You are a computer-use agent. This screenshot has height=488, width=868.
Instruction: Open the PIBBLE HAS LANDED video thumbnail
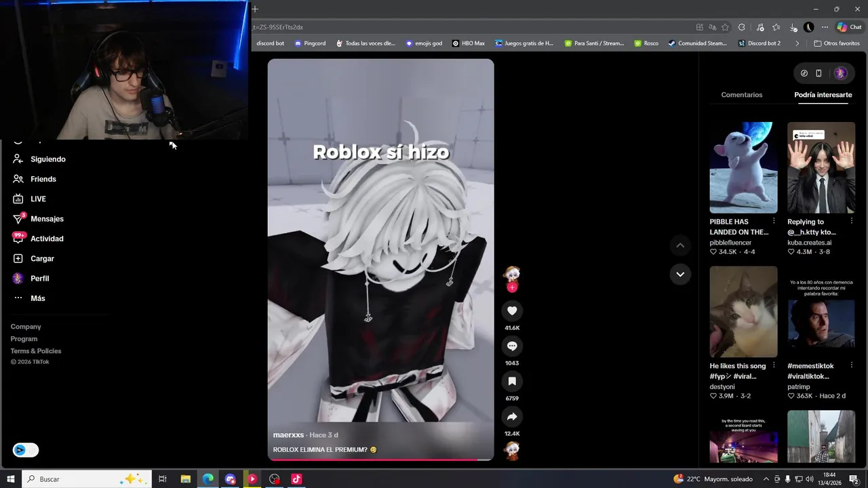743,167
